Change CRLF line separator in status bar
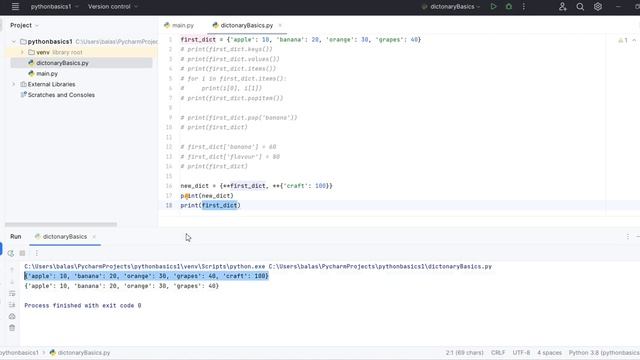The width and height of the screenshot is (640, 360). pyautogui.click(x=498, y=353)
